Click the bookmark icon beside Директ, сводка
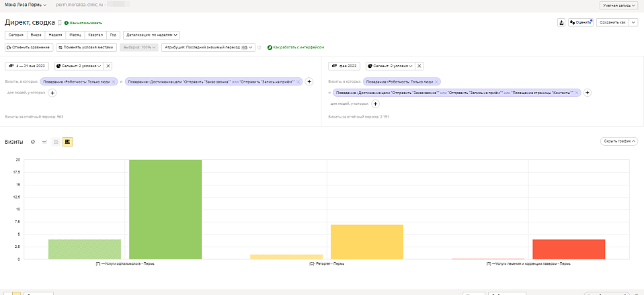Viewport: 644px width, 295px height. (59, 23)
